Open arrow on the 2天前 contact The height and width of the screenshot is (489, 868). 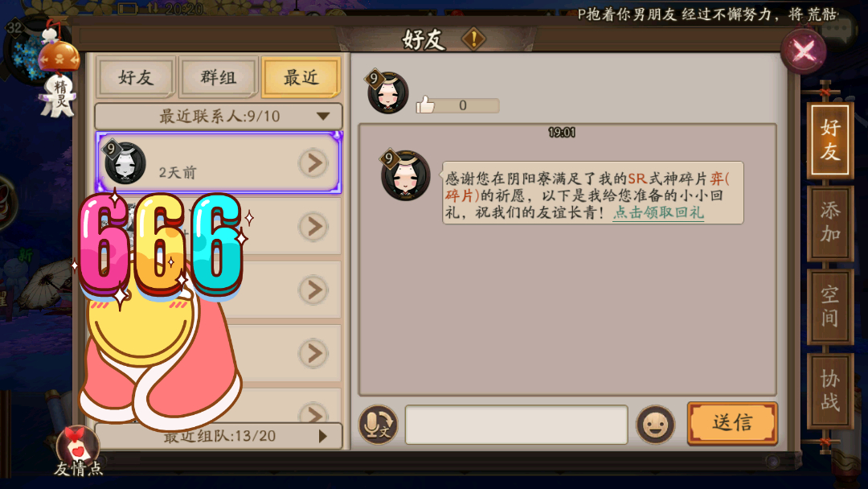click(314, 163)
